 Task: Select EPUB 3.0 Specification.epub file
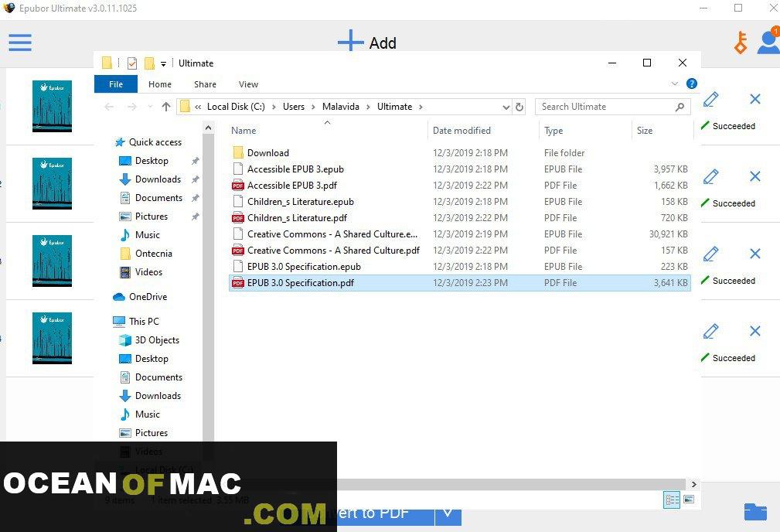point(460,267)
